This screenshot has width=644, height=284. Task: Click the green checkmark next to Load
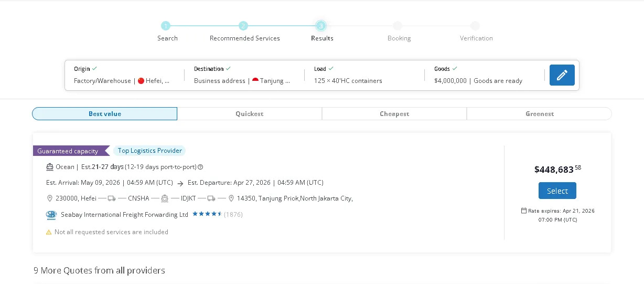(331, 69)
